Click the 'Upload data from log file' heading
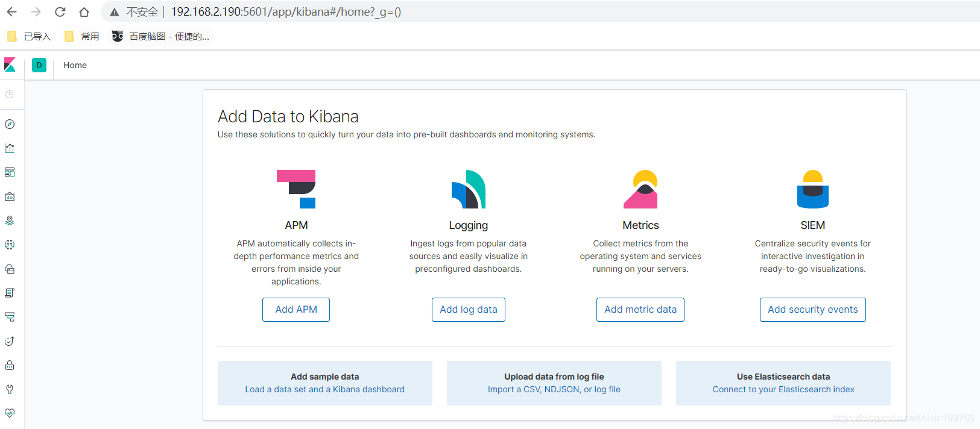The image size is (980, 429). click(554, 377)
